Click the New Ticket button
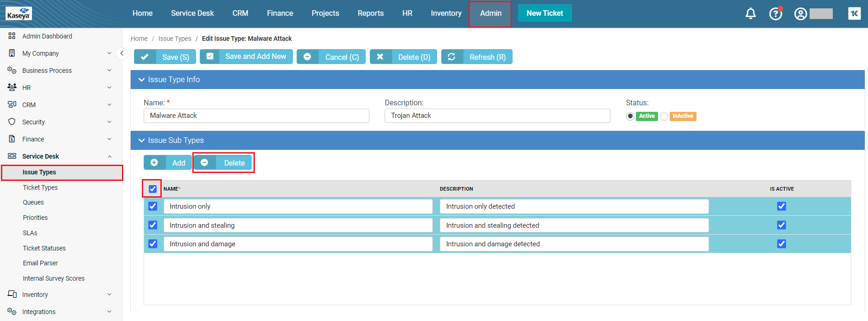 pyautogui.click(x=545, y=13)
